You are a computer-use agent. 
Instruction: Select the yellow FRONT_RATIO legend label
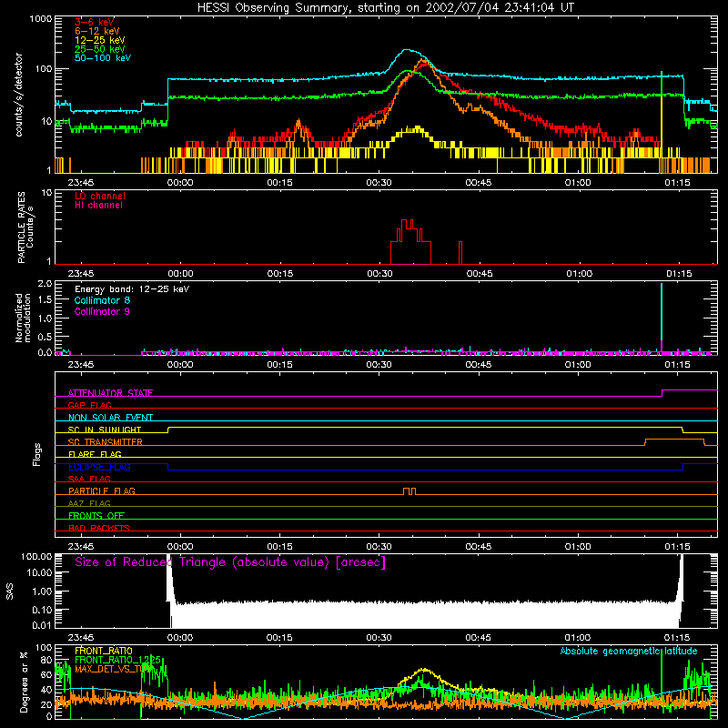pos(103,651)
